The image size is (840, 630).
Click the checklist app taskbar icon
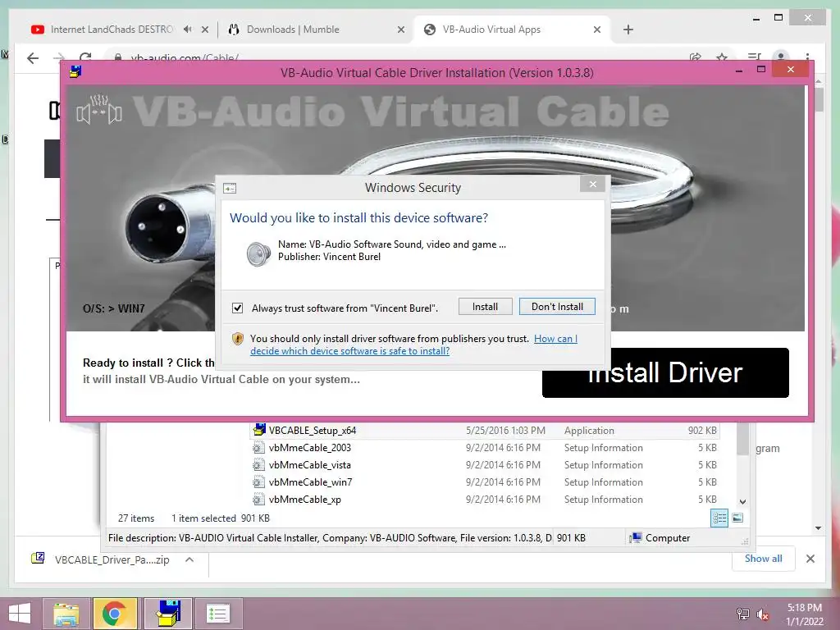click(217, 614)
